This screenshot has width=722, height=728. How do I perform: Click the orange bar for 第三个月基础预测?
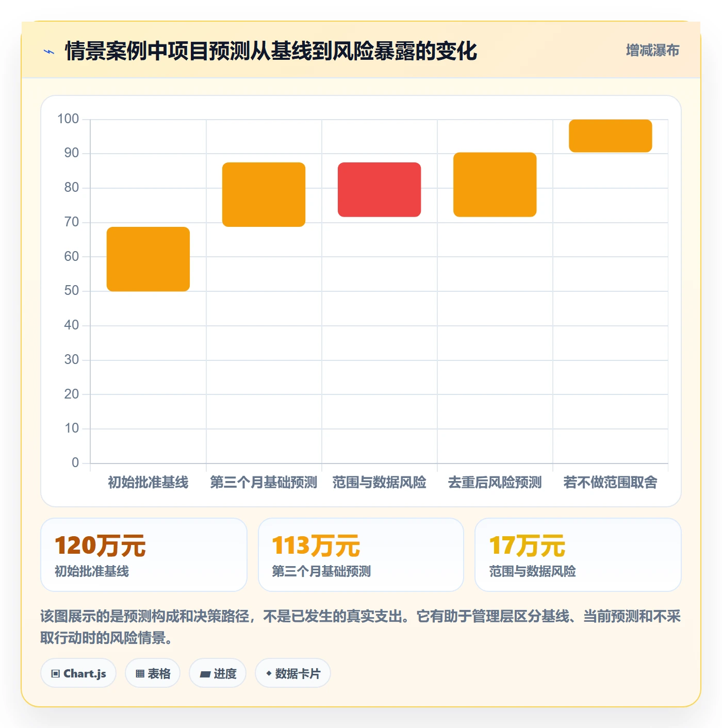pyautogui.click(x=264, y=194)
